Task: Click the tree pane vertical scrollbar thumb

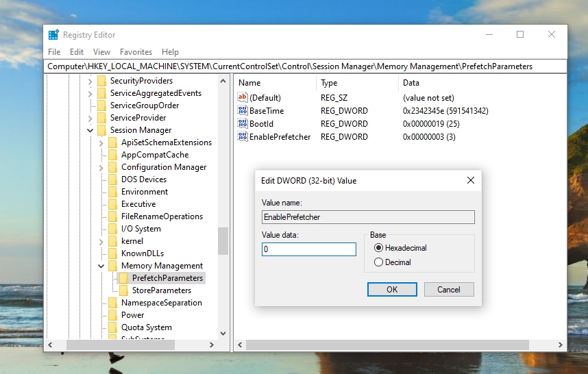Action: pos(223,240)
